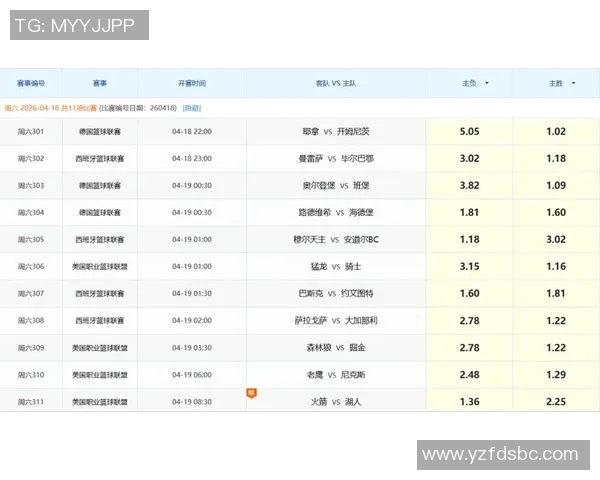Select 1.02 odds for 耶拿 vs 开姆尼茨
This screenshot has height=480, width=600.
556,131
